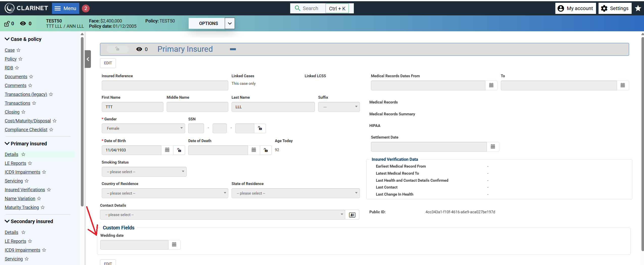Toggle the watchers eye in Primary Insured header

click(139, 49)
